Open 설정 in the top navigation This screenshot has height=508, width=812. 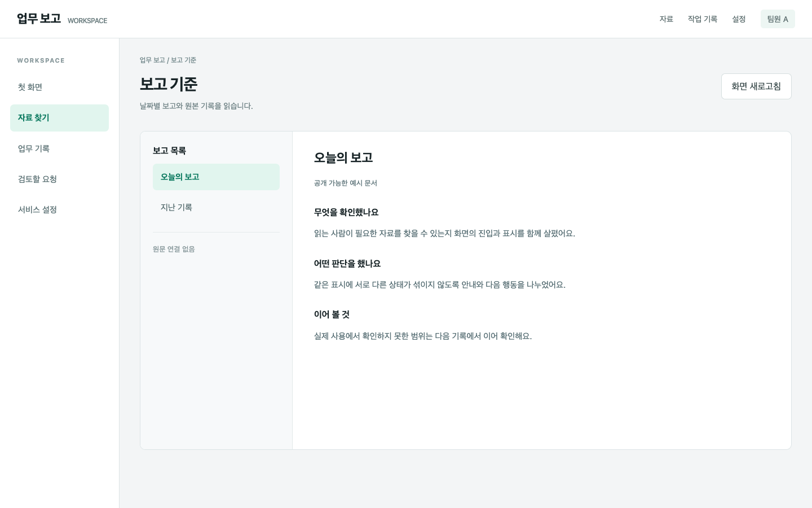click(739, 19)
